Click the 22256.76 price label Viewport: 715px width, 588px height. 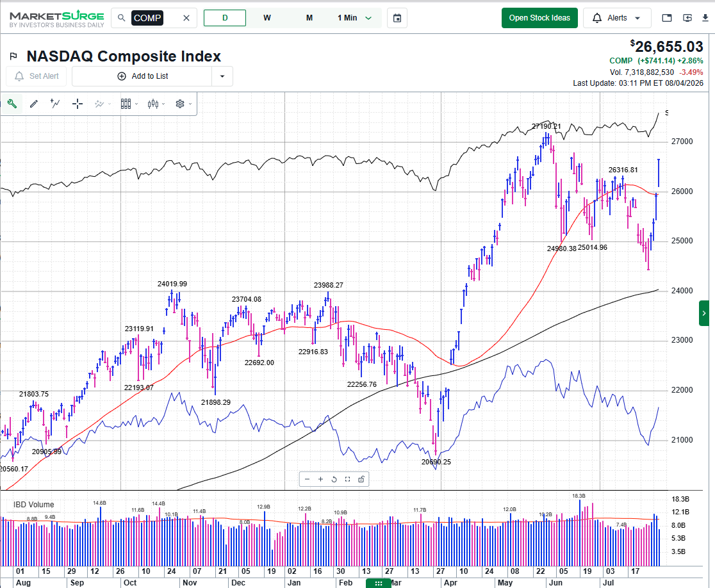[x=361, y=384]
